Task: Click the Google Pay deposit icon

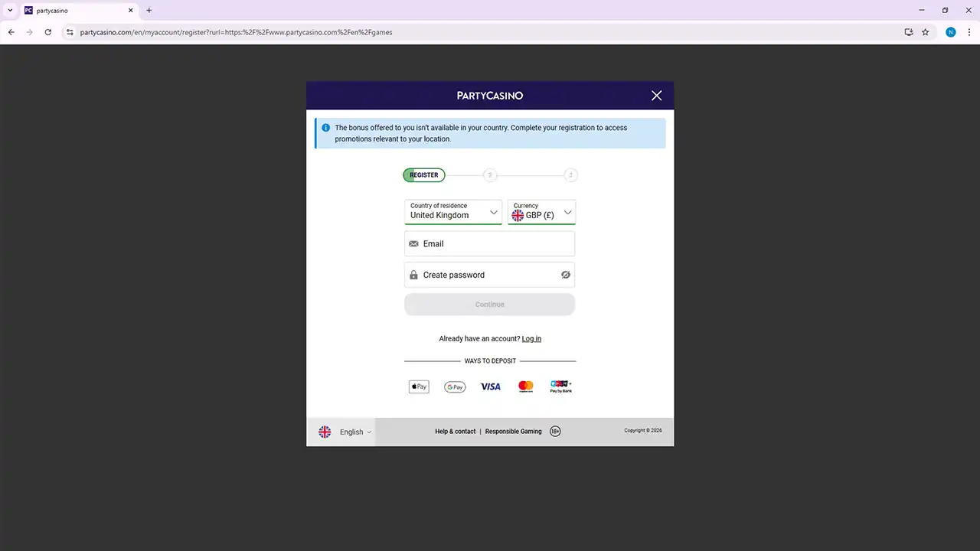Action: point(455,387)
